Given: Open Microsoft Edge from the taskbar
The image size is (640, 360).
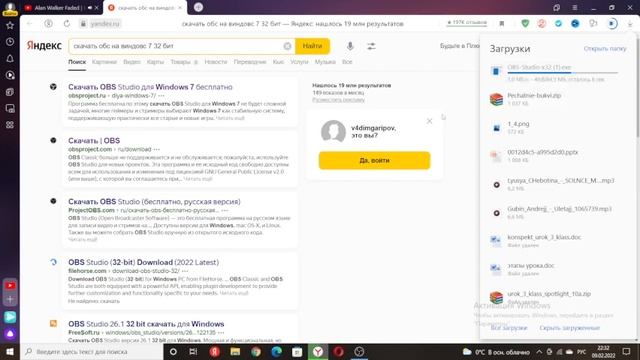Looking at the screenshot, I should click(276, 351).
